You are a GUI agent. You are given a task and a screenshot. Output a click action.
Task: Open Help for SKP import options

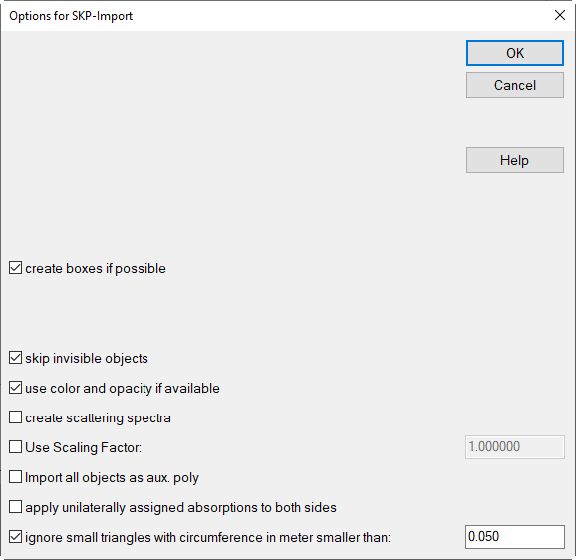pyautogui.click(x=515, y=160)
